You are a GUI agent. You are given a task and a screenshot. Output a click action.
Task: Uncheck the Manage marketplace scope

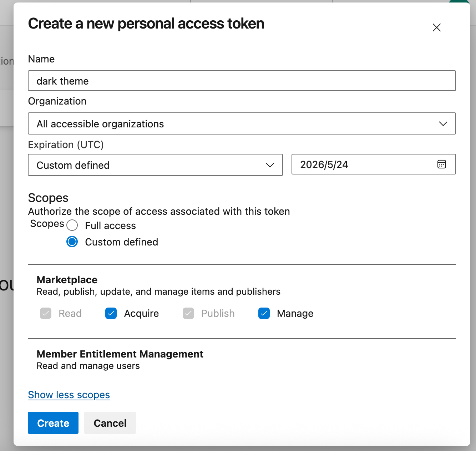click(264, 313)
